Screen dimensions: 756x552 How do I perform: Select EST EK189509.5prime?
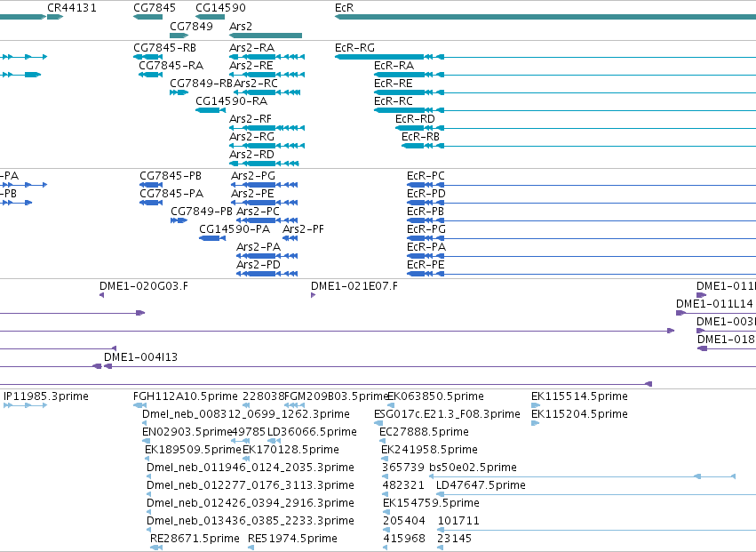pyautogui.click(x=193, y=450)
